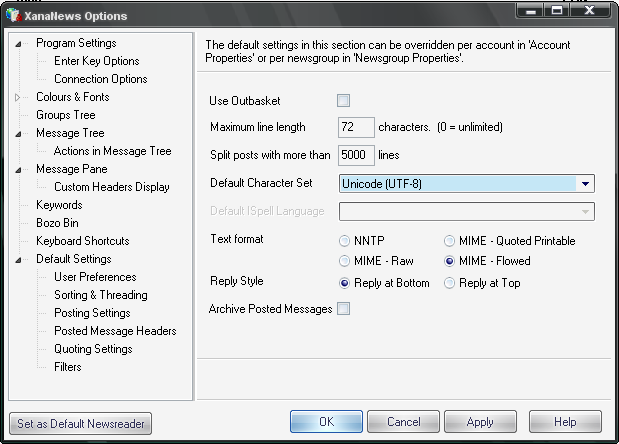Click the Unicode (UTF-8) combo box text
619x444 pixels.
click(382, 184)
